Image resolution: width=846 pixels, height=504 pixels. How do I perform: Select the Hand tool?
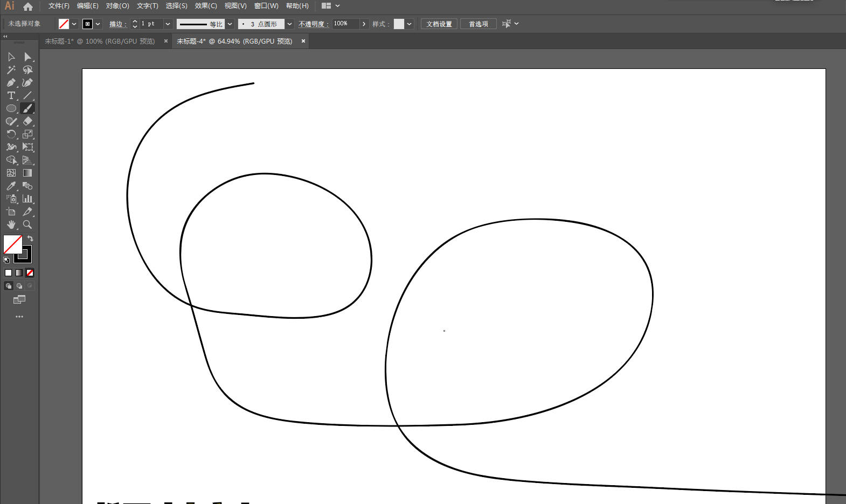tap(11, 225)
